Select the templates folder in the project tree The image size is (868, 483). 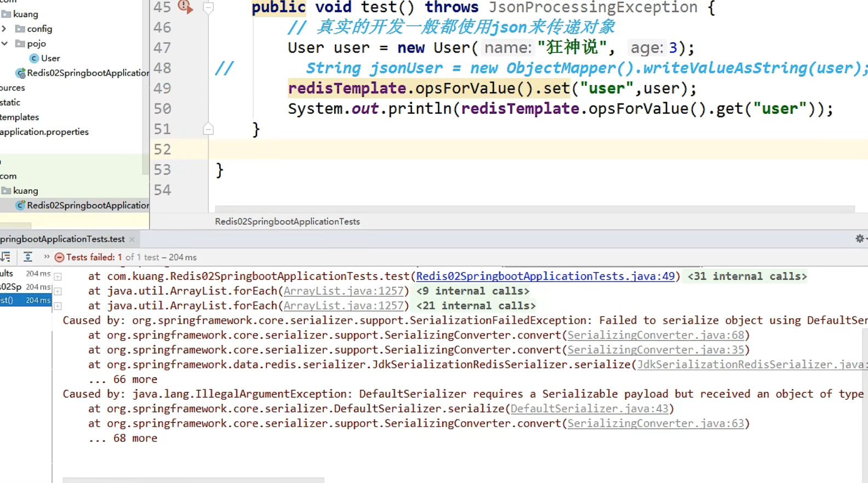[19, 117]
